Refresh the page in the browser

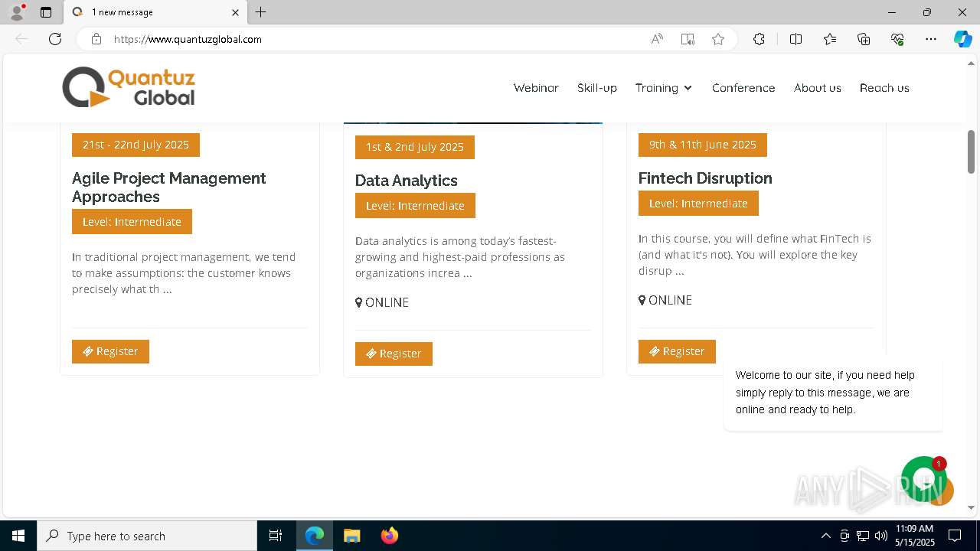coord(55,39)
